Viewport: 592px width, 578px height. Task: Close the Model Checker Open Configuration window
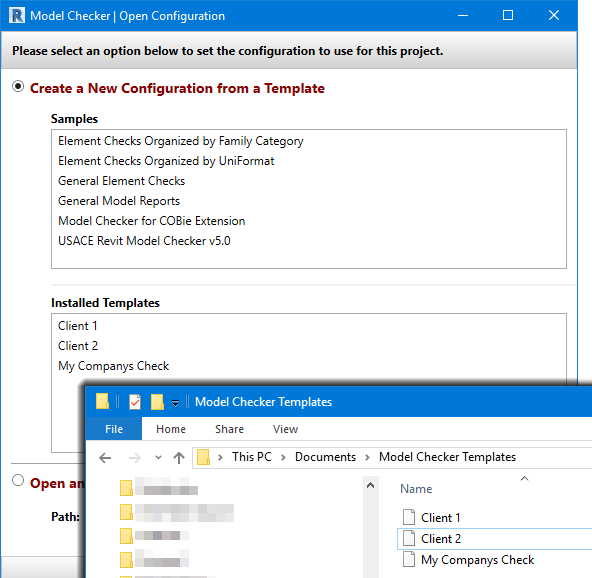tap(554, 15)
